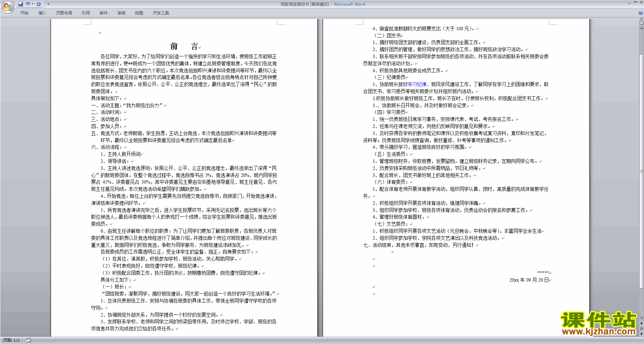Click the vertical split box above ruler toggle
644x344 pixels.
click(642, 19)
